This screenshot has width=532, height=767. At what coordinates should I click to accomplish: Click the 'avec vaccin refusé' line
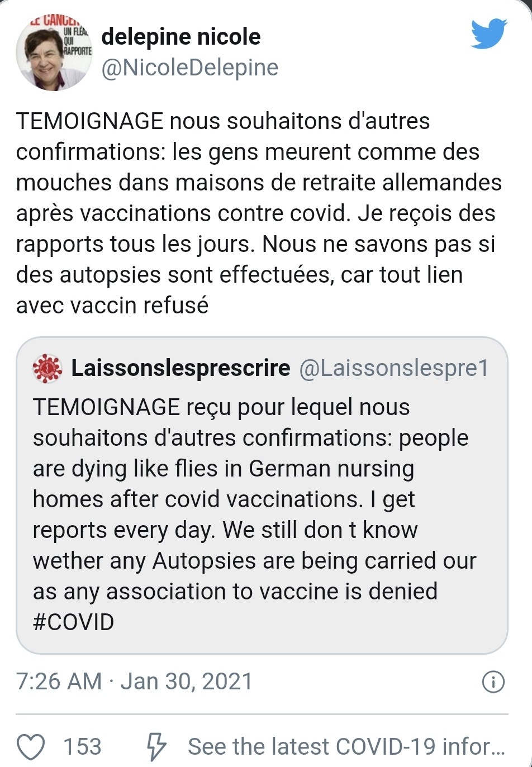coord(112,306)
